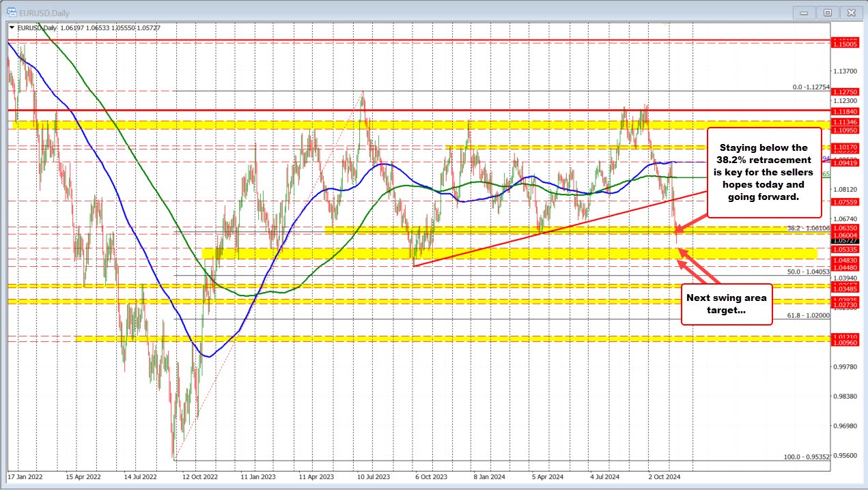The image size is (868, 490).
Task: Close the EURUSD,Daily chart window
Action: [851, 12]
